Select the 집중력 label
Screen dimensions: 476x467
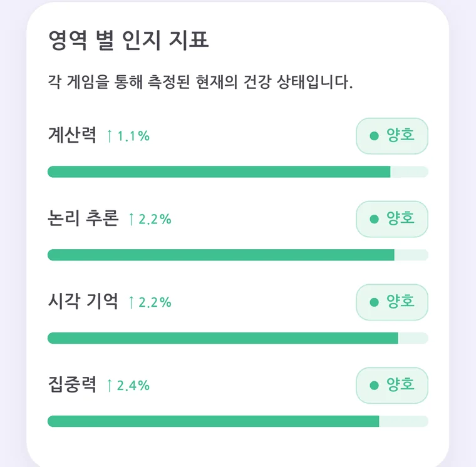click(x=72, y=384)
